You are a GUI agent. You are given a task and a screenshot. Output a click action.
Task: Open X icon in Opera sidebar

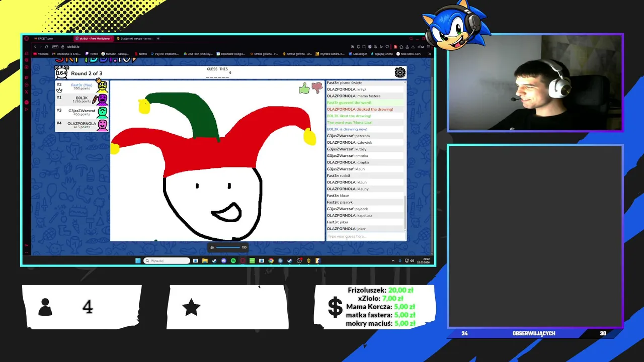(x=27, y=92)
